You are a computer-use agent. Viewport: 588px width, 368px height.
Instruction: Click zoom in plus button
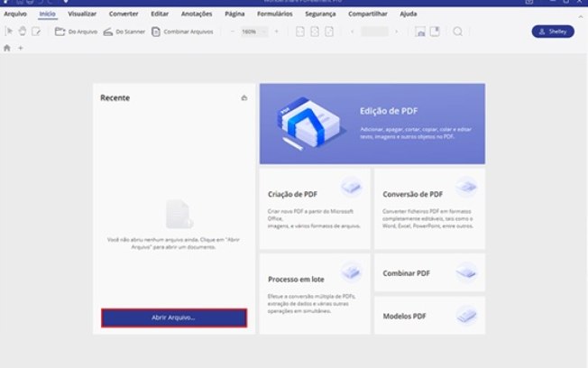[x=276, y=32]
